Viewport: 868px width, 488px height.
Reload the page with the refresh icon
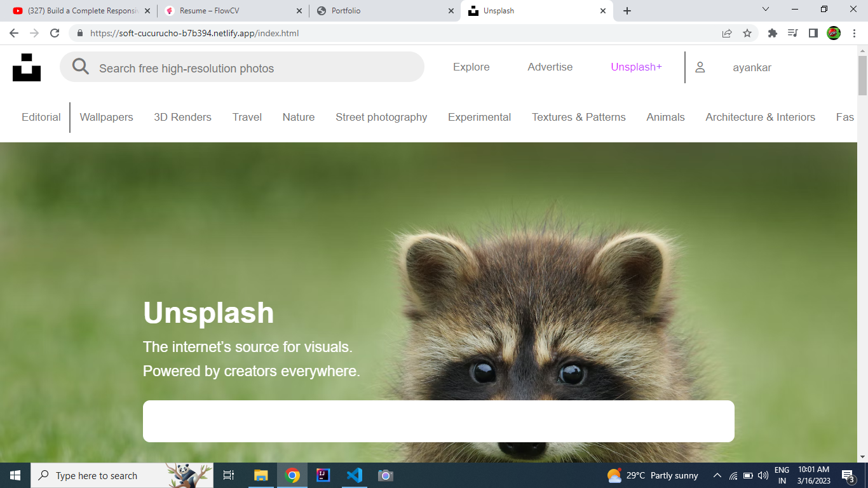point(55,33)
